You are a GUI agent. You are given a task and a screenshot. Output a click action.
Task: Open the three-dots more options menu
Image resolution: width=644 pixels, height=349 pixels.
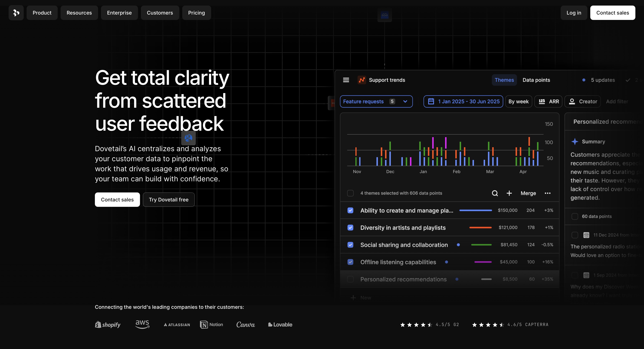548,193
